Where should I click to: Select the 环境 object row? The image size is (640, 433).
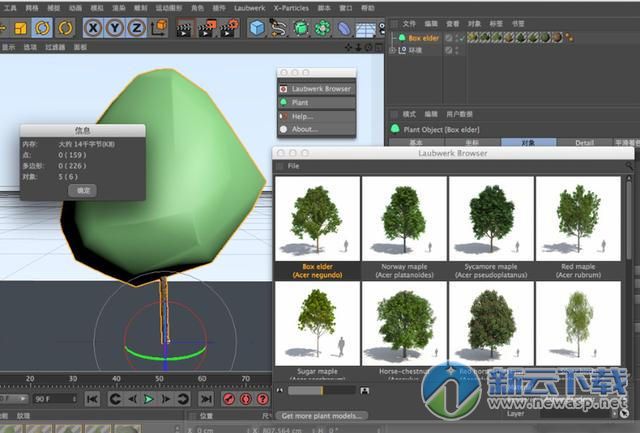click(x=416, y=50)
